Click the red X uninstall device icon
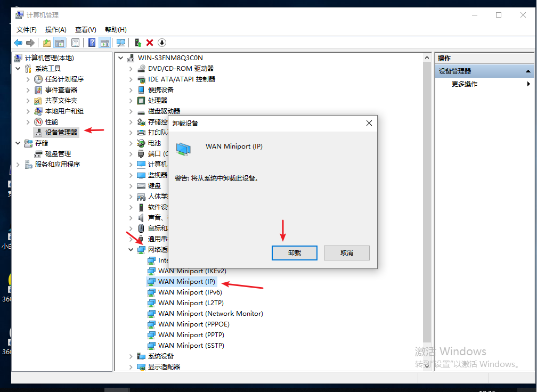 click(150, 43)
